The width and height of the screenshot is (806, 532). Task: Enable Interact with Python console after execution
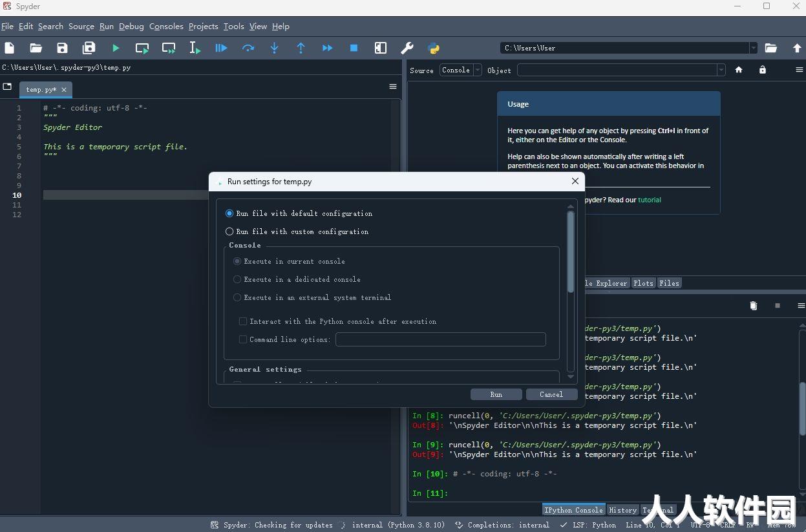pyautogui.click(x=337, y=321)
